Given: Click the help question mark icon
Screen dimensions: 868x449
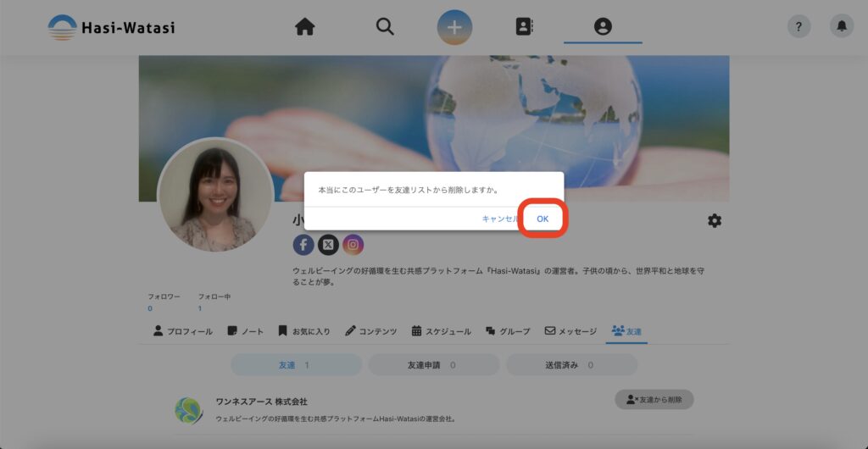Looking at the screenshot, I should click(798, 26).
